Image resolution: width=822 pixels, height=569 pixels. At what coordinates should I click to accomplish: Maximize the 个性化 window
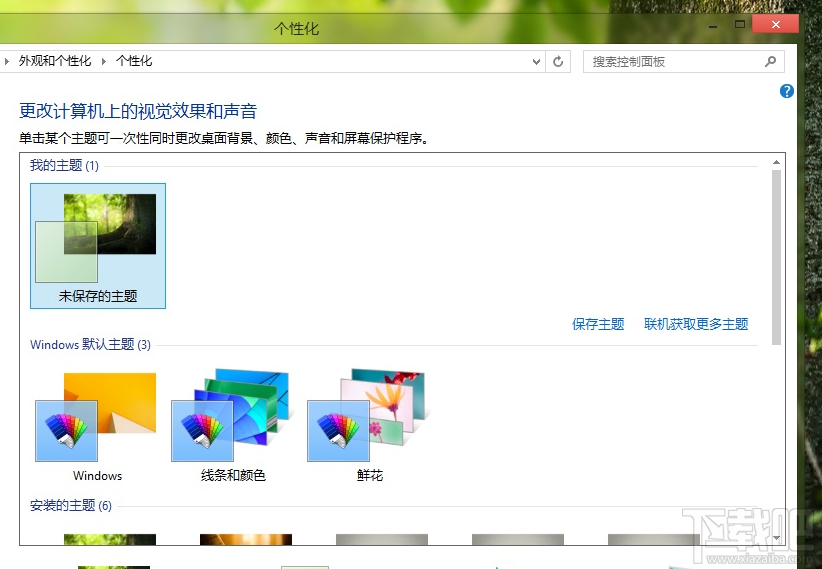pos(740,25)
